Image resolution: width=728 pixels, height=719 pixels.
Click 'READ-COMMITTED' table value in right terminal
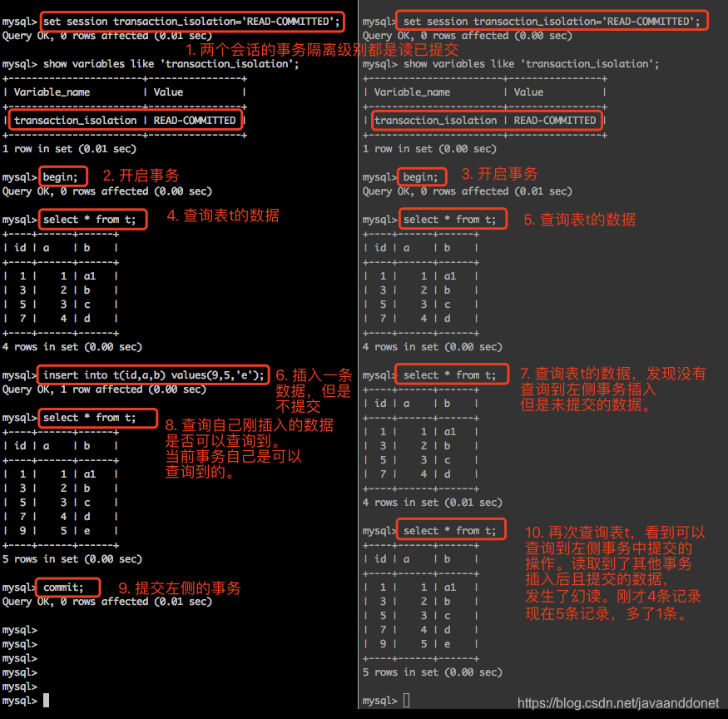555,121
